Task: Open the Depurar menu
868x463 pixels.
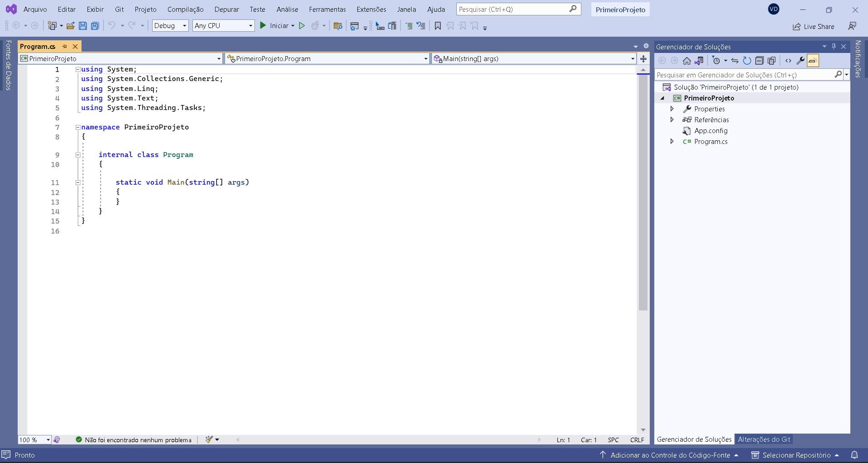Action: pos(226,9)
